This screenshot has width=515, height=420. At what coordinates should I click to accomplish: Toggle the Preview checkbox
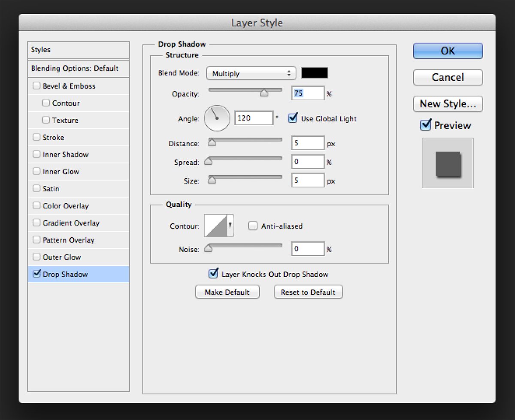(425, 125)
